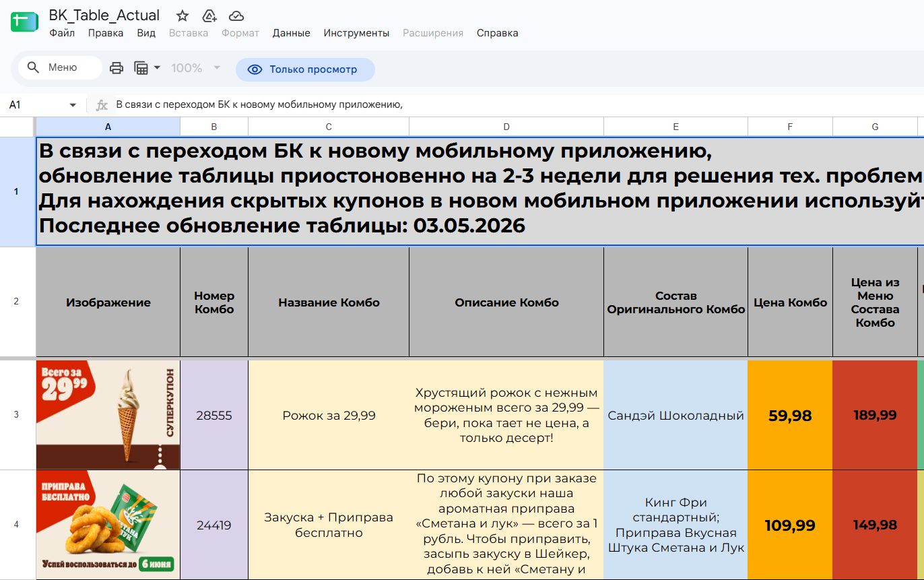Click the Рожок за 29,99 cell
The height and width of the screenshot is (580, 924).
pyautogui.click(x=329, y=415)
